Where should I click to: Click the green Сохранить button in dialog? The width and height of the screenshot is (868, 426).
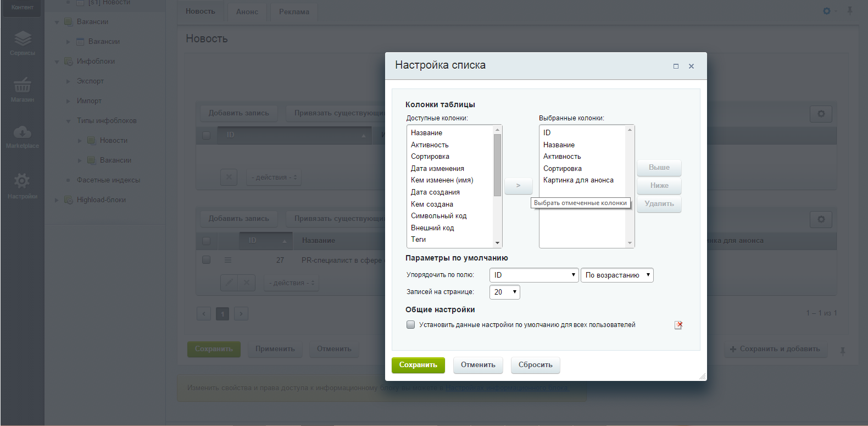point(418,365)
